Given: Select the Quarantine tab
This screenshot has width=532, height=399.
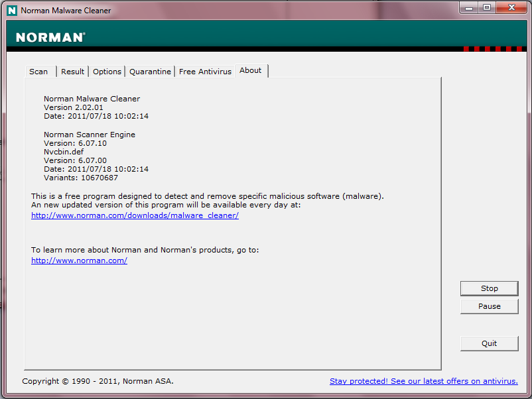Looking at the screenshot, I should [x=150, y=72].
